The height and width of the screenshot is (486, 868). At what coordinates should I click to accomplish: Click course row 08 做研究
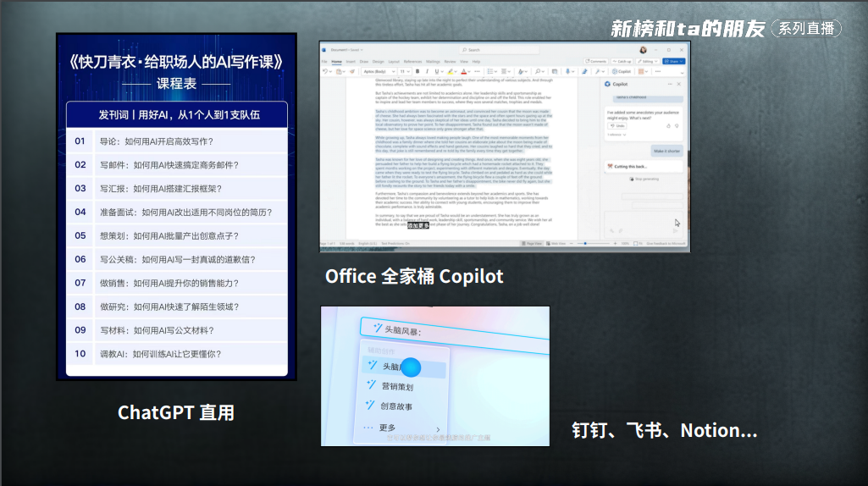[177, 307]
